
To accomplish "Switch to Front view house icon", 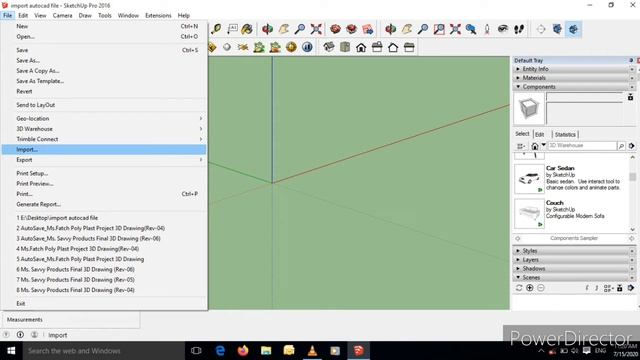I will click(x=361, y=47).
